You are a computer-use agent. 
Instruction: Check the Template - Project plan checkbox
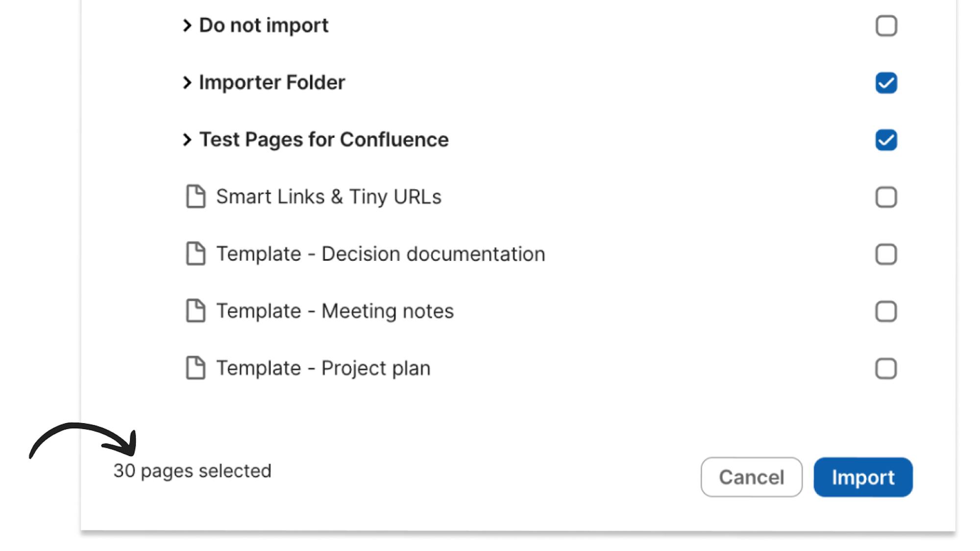886,369
